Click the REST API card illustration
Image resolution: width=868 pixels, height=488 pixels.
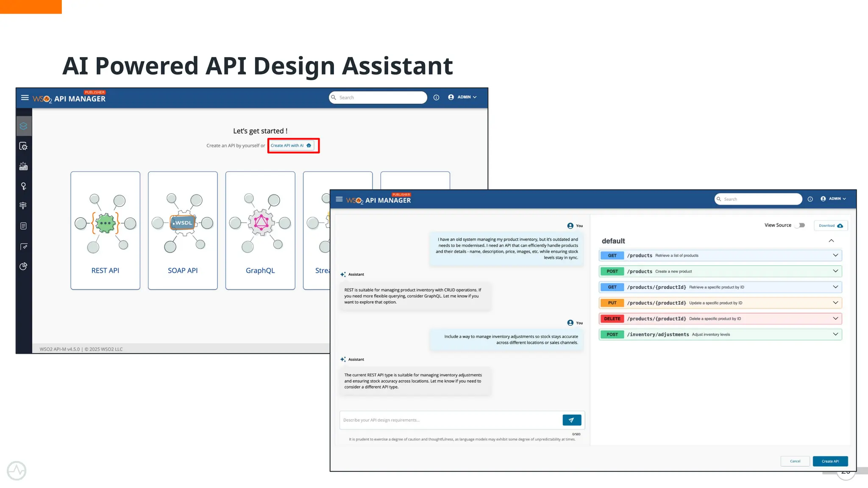coord(106,223)
